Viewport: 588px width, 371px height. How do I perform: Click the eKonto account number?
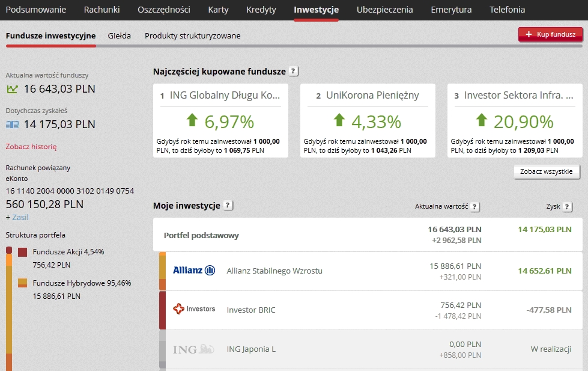pos(70,191)
